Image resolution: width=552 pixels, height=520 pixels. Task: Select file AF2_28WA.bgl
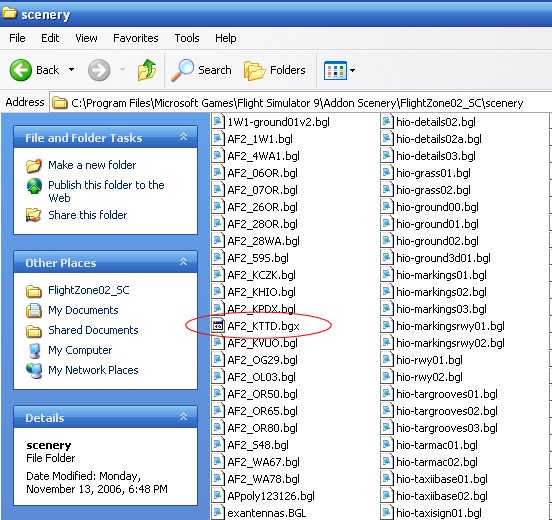tap(263, 241)
